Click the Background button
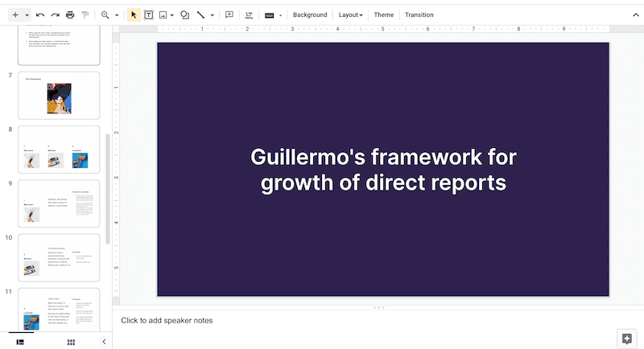644x349 pixels. point(310,14)
